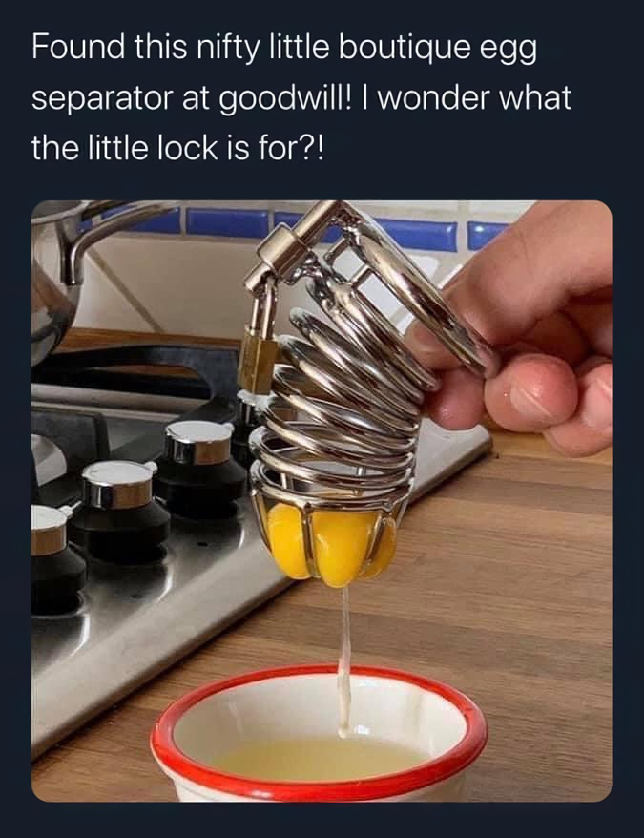Click the post text mentioning goodwill

[301, 97]
